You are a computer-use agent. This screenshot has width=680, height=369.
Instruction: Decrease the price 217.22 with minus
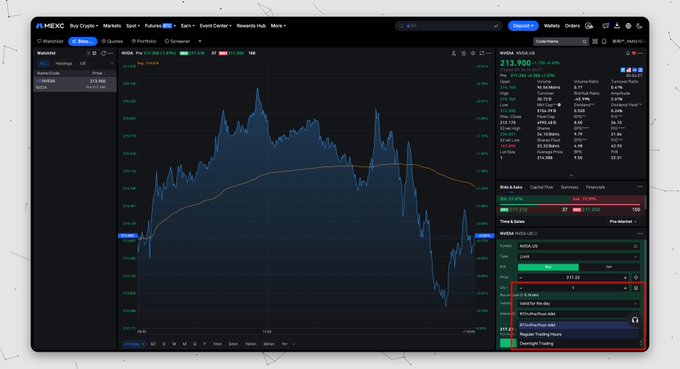point(521,278)
